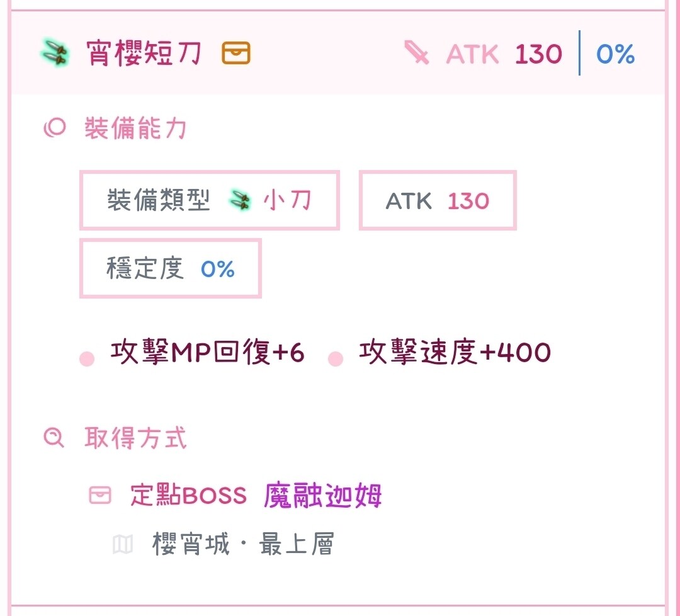Select the 小刀 equipment type label
The width and height of the screenshot is (680, 616).
click(287, 200)
